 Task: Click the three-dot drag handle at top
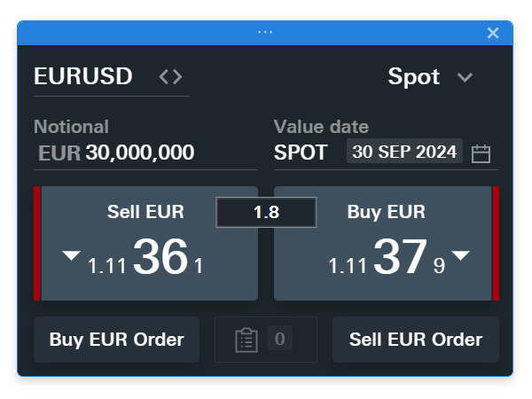tap(265, 32)
